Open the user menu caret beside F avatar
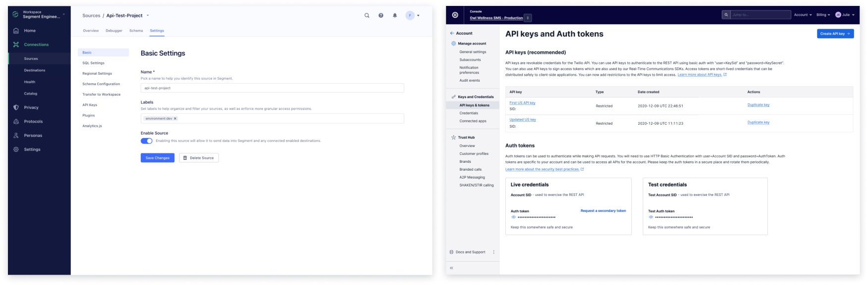 tap(418, 15)
